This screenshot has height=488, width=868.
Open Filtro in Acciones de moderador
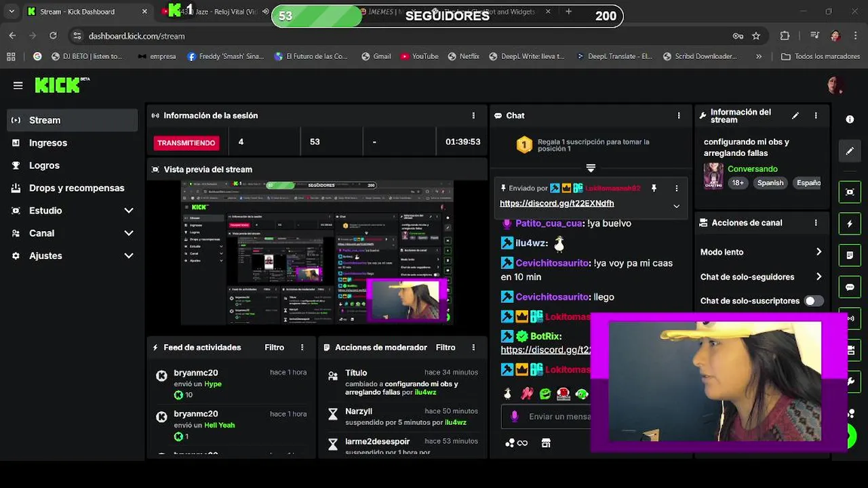pyautogui.click(x=446, y=348)
